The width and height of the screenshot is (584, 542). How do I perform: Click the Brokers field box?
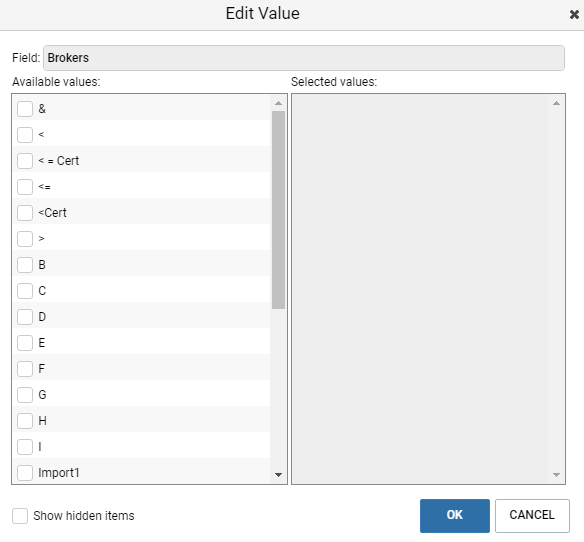pyautogui.click(x=304, y=58)
